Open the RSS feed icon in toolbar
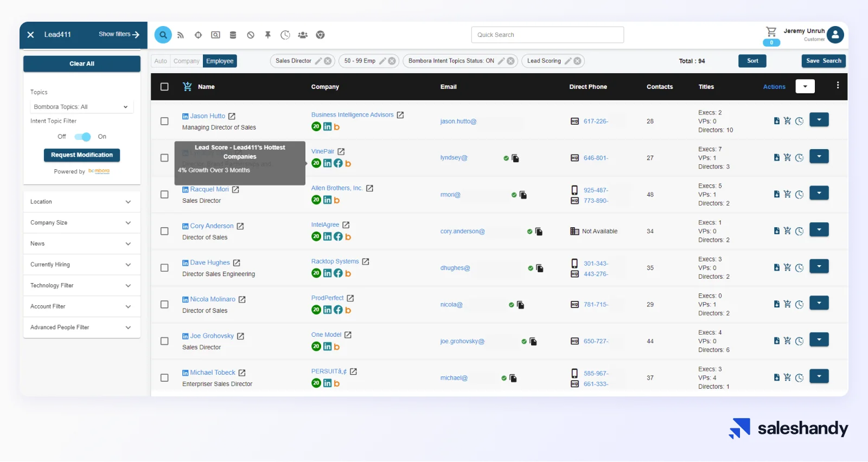 pos(181,35)
